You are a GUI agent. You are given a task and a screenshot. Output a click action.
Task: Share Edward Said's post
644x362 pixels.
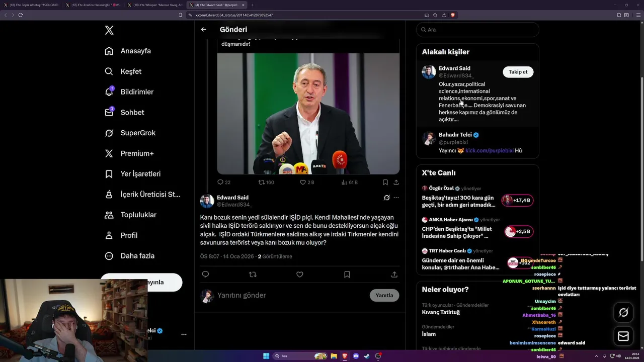coord(394,275)
